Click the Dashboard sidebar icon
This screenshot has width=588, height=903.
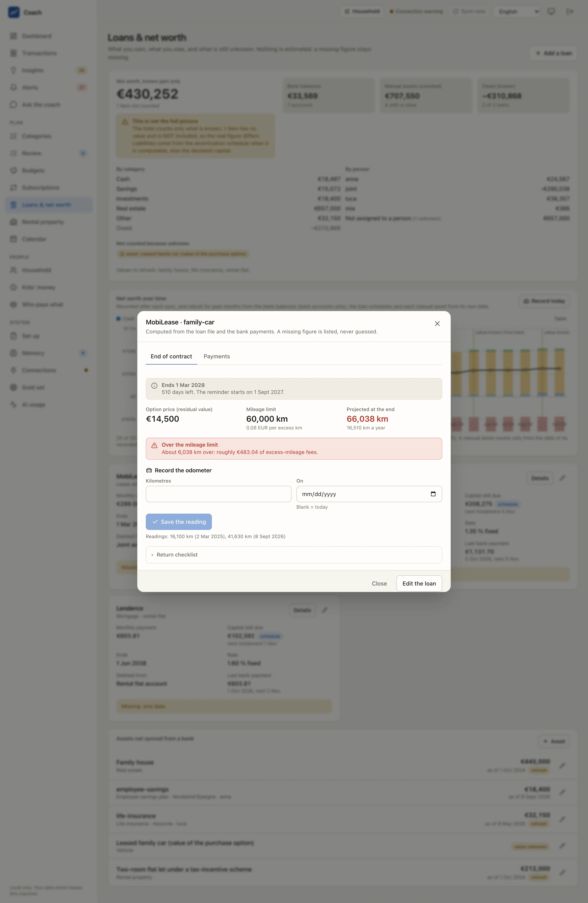pyautogui.click(x=14, y=36)
